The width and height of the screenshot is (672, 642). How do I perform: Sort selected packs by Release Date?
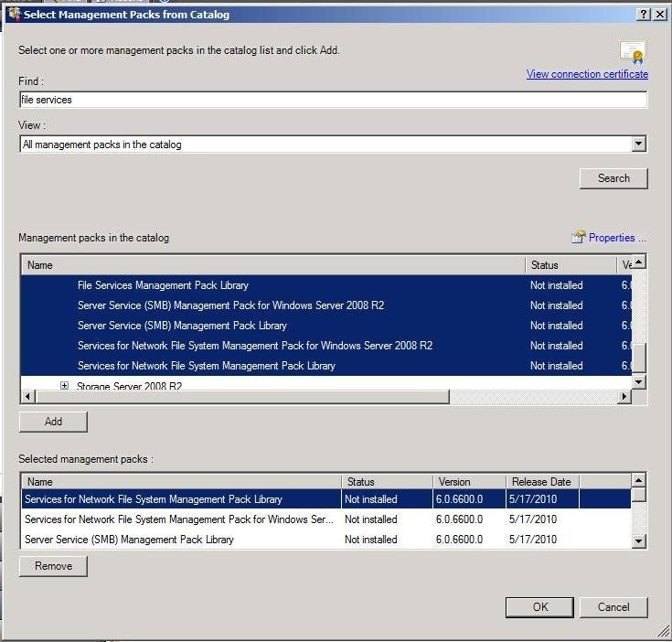(542, 482)
